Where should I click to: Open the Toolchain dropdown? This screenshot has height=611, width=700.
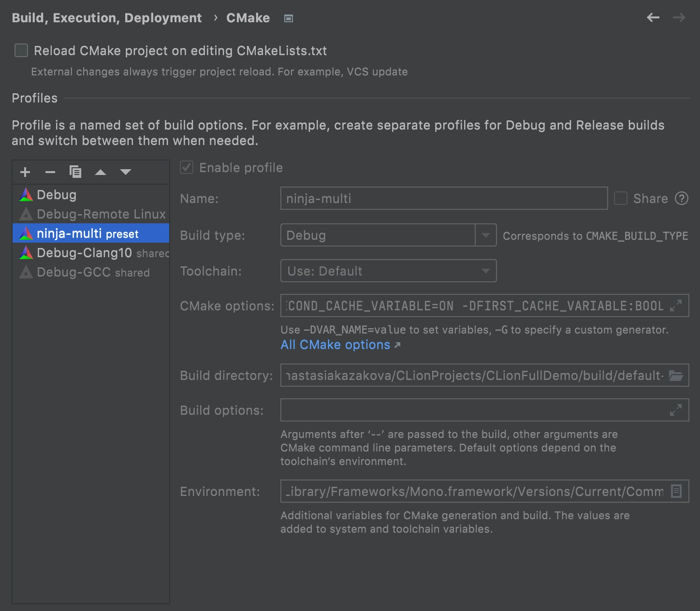point(389,271)
